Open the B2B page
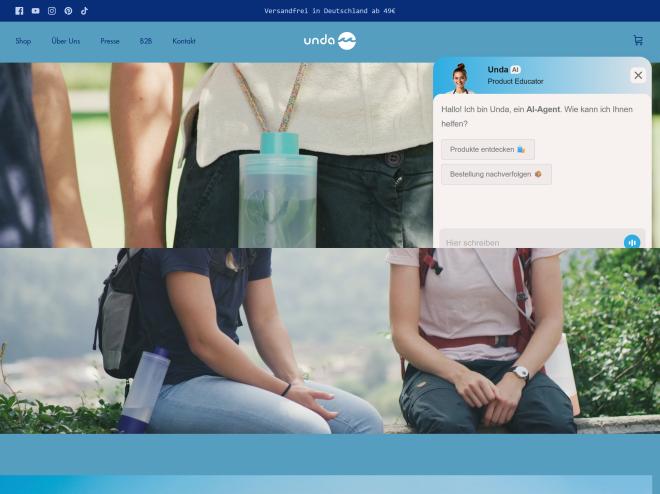660x494 pixels. (x=146, y=41)
